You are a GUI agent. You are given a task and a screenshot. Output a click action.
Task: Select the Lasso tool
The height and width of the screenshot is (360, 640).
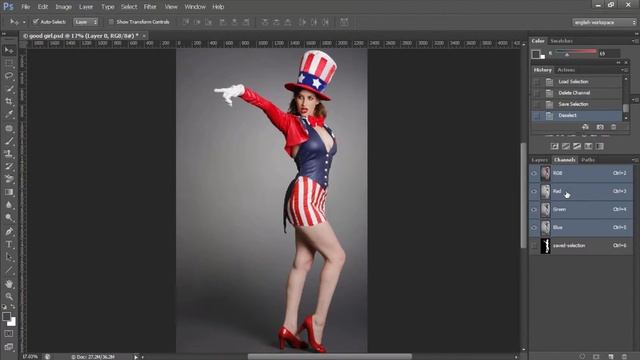coord(9,76)
